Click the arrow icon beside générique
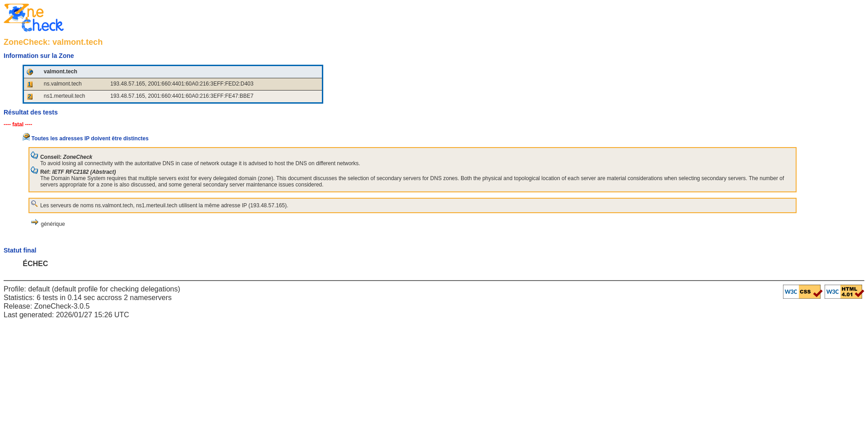Screen dimensions: 868x439 tap(35, 222)
